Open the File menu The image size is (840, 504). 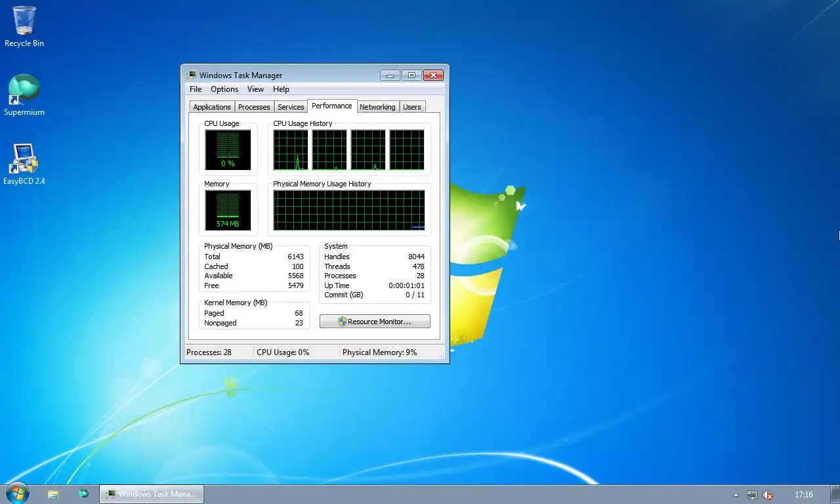click(196, 89)
